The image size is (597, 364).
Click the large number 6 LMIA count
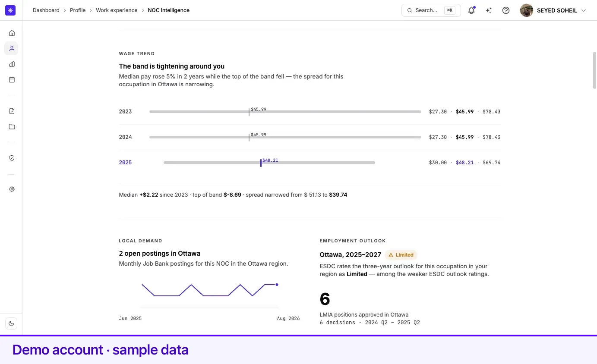click(x=325, y=299)
